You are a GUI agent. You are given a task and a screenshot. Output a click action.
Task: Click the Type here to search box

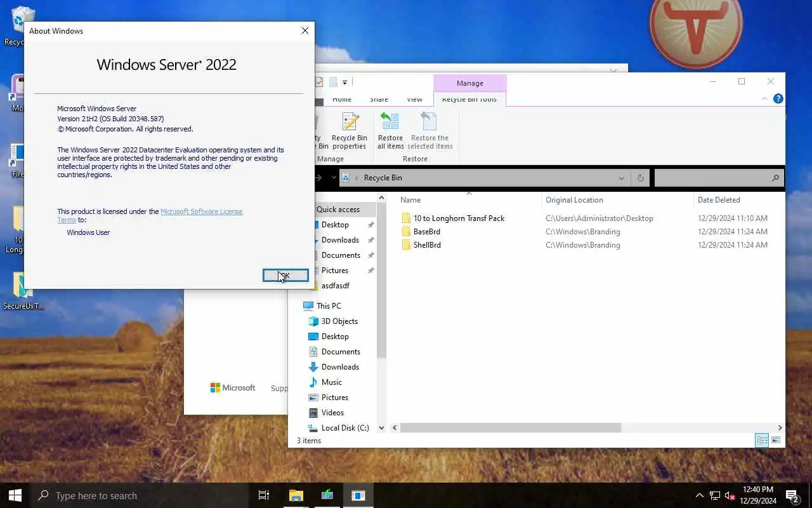[x=140, y=495]
